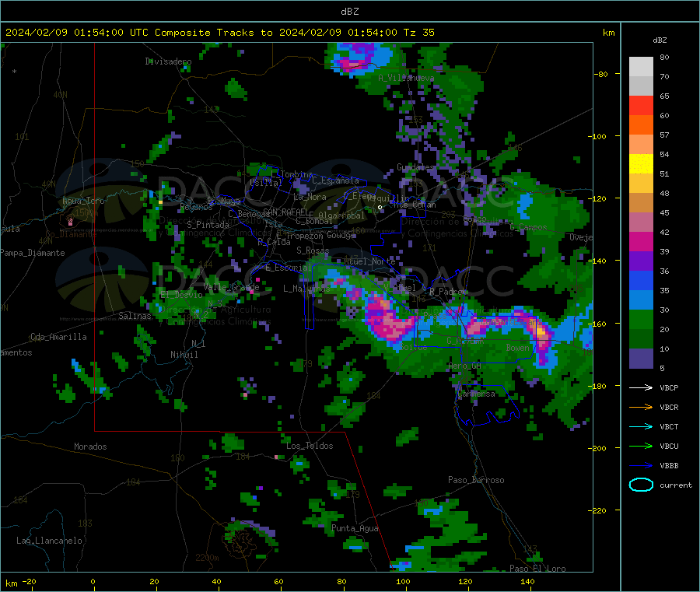Select the dark green 10-20 dBZ swatch
The height and width of the screenshot is (592, 700).
point(641,339)
